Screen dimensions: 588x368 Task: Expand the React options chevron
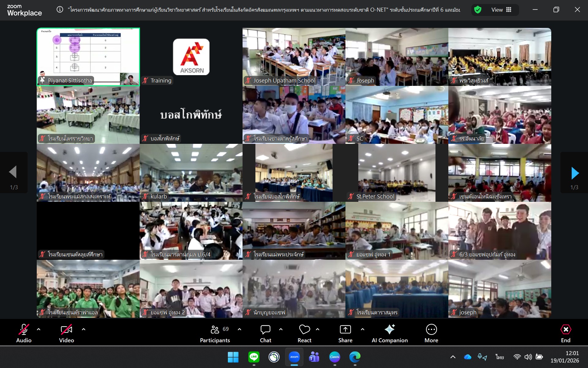pos(318,329)
